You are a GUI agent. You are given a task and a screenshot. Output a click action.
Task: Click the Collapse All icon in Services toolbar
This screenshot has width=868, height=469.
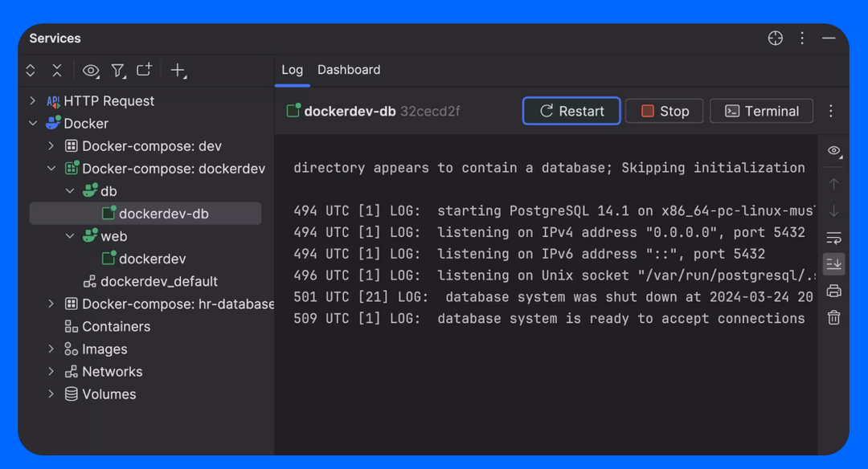57,71
